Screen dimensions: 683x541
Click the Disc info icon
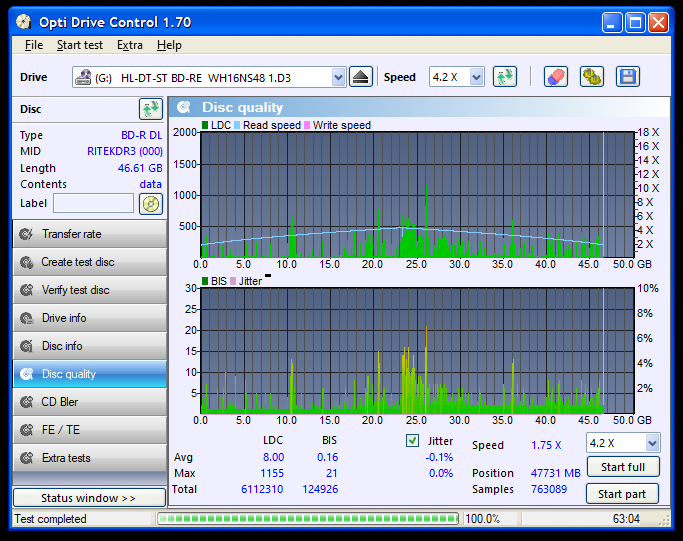click(27, 346)
